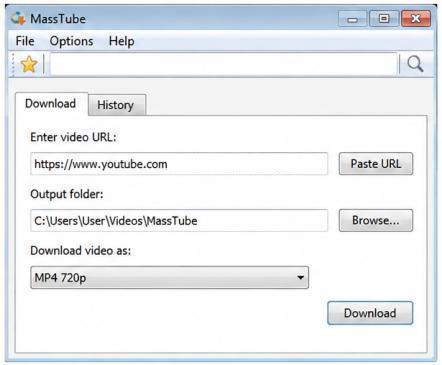Close the MassTube window
442x365 pixels.
pos(416,19)
